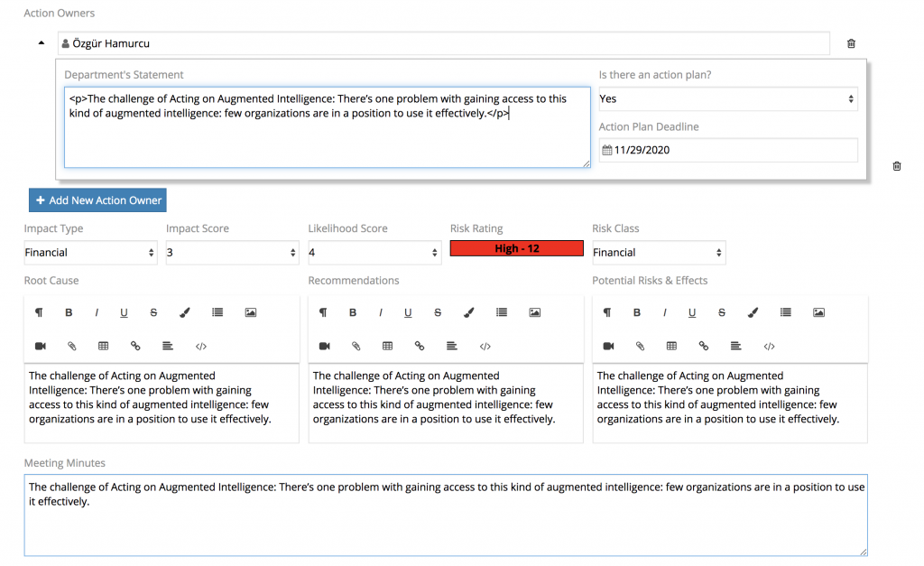Insert an image in the Root Cause editor
Image resolution: width=924 pixels, height=566 pixels.
pos(250,312)
